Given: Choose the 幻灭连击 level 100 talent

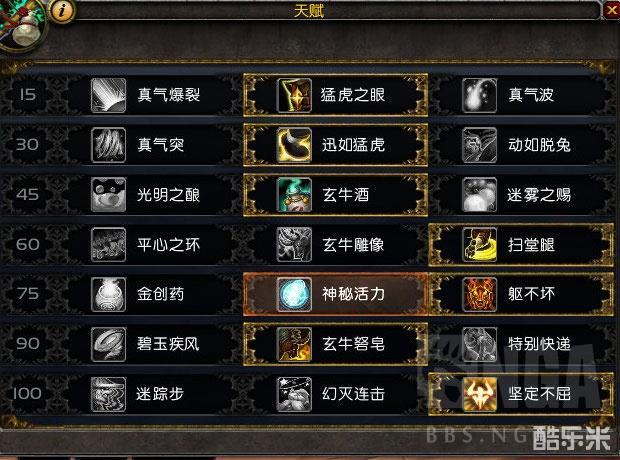Looking at the screenshot, I should (335, 394).
